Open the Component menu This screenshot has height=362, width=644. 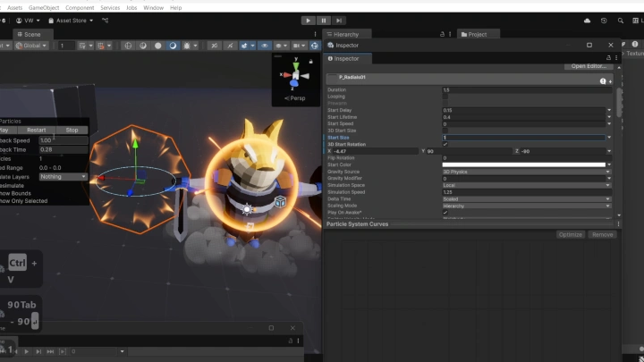(x=80, y=8)
